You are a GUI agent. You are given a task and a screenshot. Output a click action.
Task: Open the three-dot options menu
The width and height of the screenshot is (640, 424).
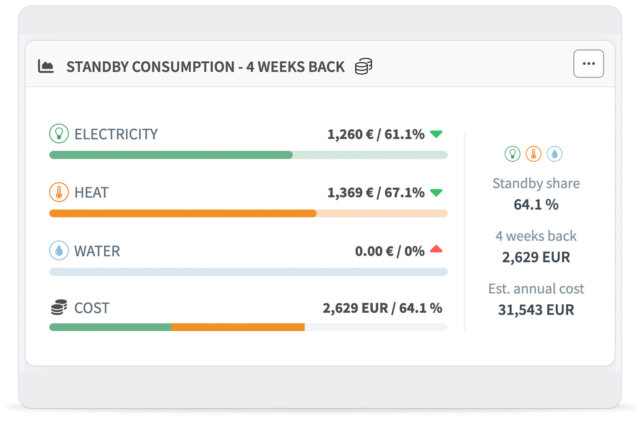(588, 64)
